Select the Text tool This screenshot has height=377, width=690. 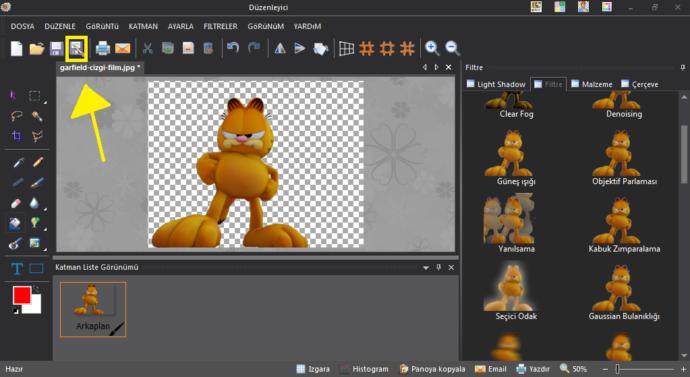[x=17, y=268]
